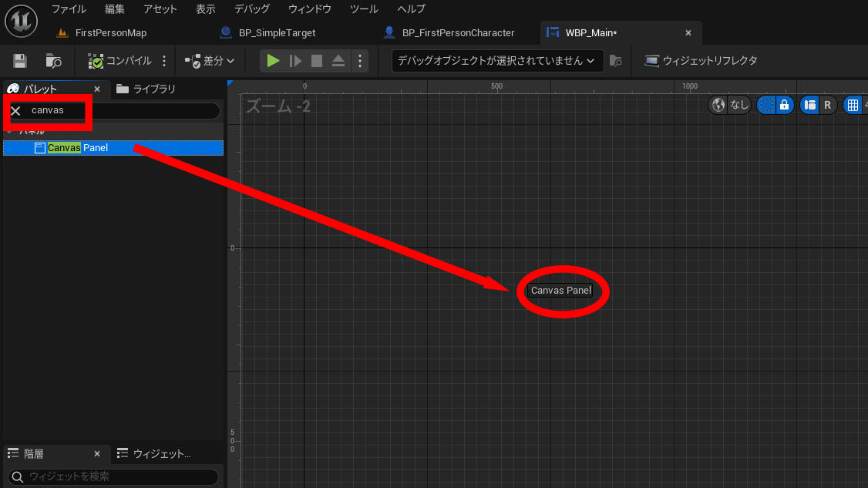Switch to the ウィジェット... tab

(x=154, y=453)
